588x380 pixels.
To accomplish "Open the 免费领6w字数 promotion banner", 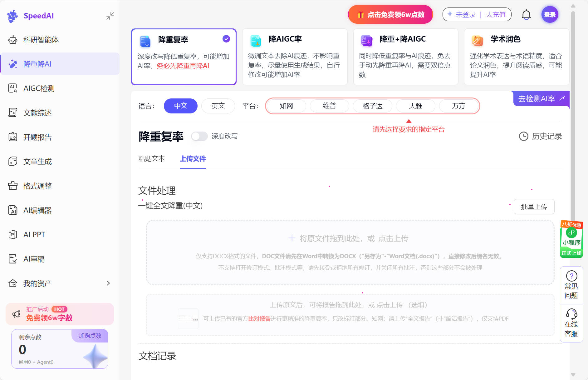I will point(60,314).
